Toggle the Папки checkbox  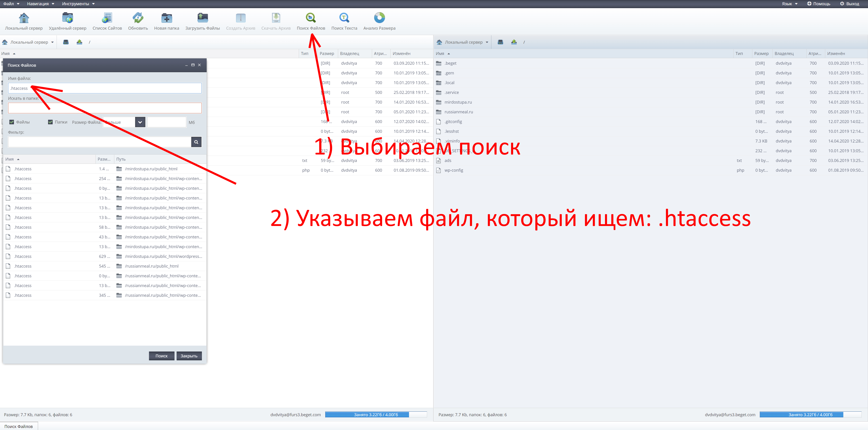[x=50, y=122]
